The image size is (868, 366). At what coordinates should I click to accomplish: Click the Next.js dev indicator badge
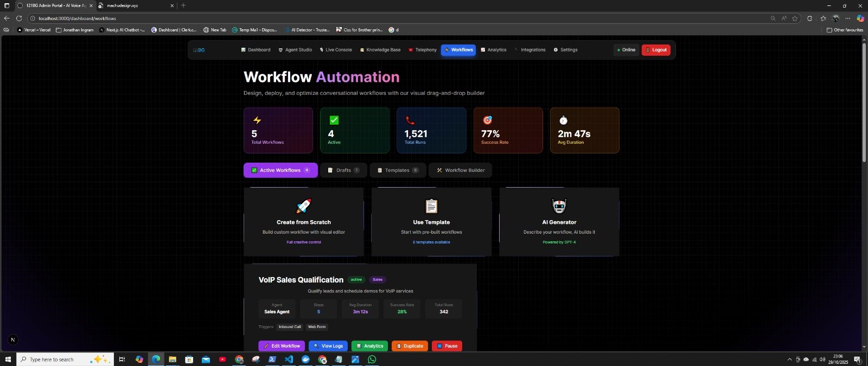coord(13,340)
